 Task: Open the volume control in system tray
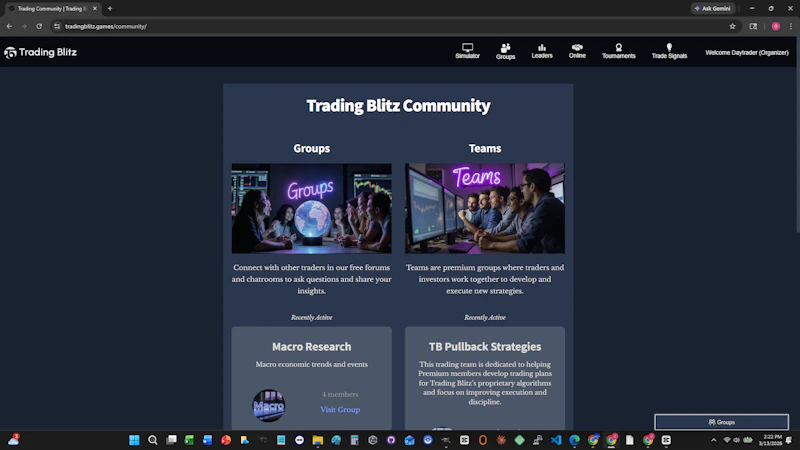[736, 440]
